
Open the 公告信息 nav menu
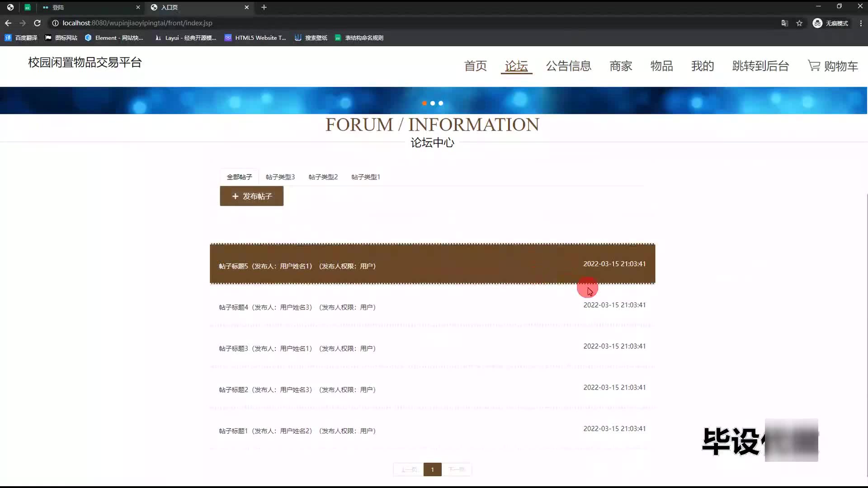click(x=568, y=66)
